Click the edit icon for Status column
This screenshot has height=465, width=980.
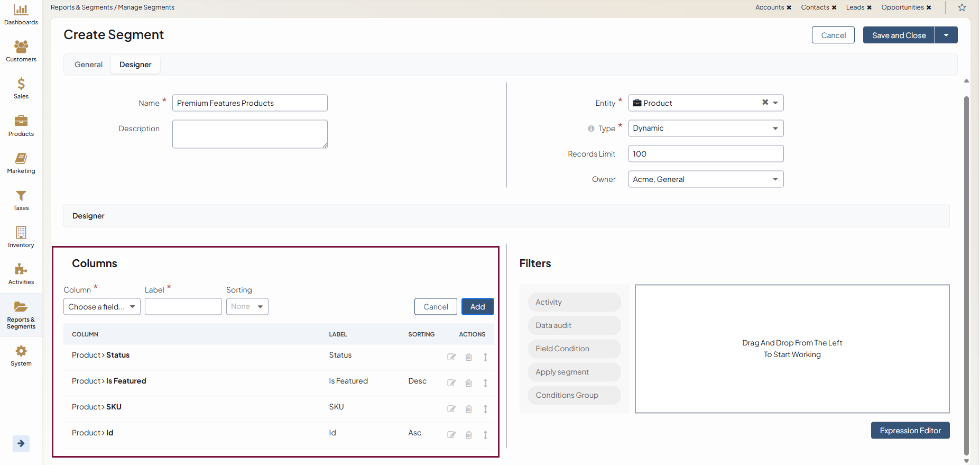tap(451, 357)
